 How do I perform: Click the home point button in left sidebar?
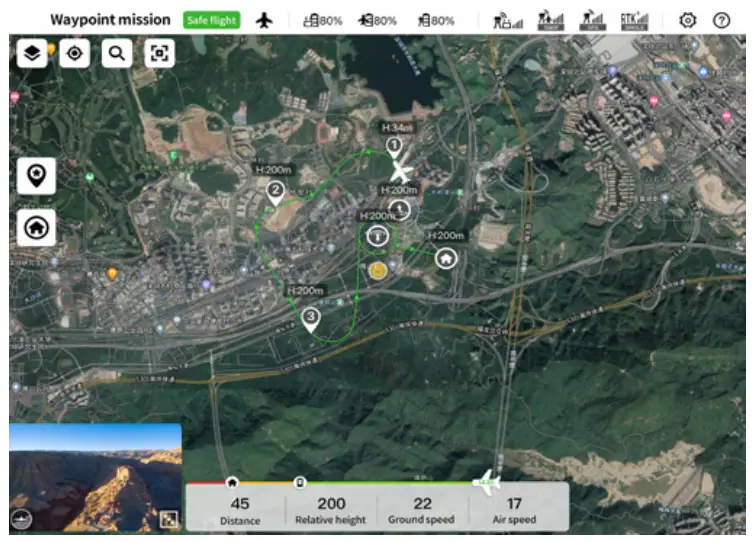pos(37,227)
